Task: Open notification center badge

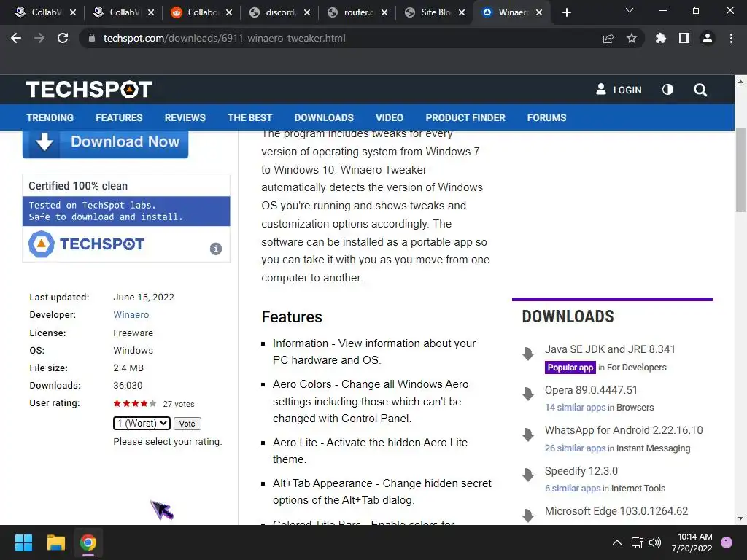Action: pos(727,542)
